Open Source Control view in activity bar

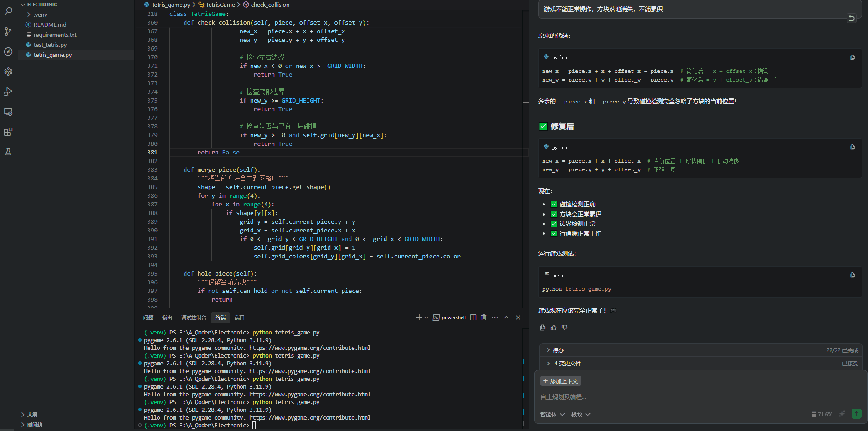8,31
